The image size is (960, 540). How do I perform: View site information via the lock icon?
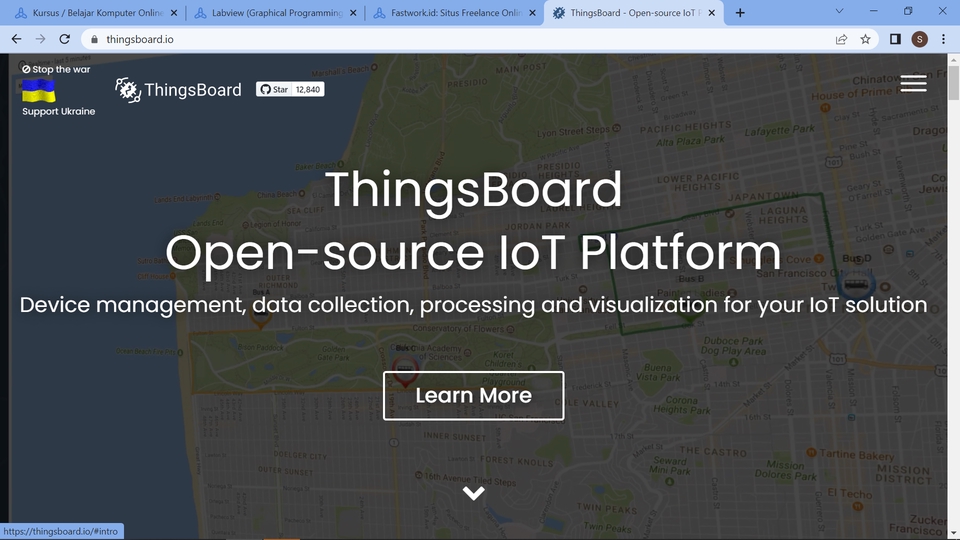tap(94, 39)
